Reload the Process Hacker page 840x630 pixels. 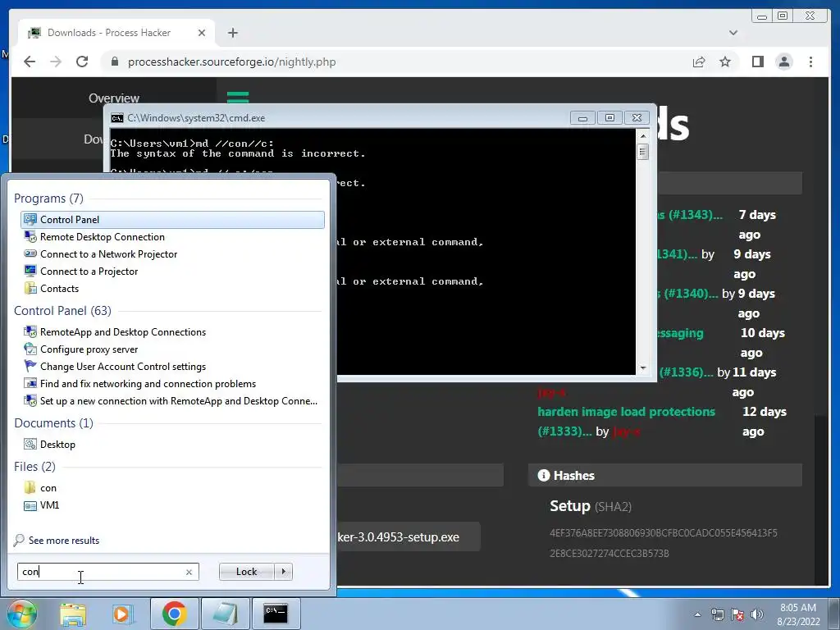[x=82, y=62]
